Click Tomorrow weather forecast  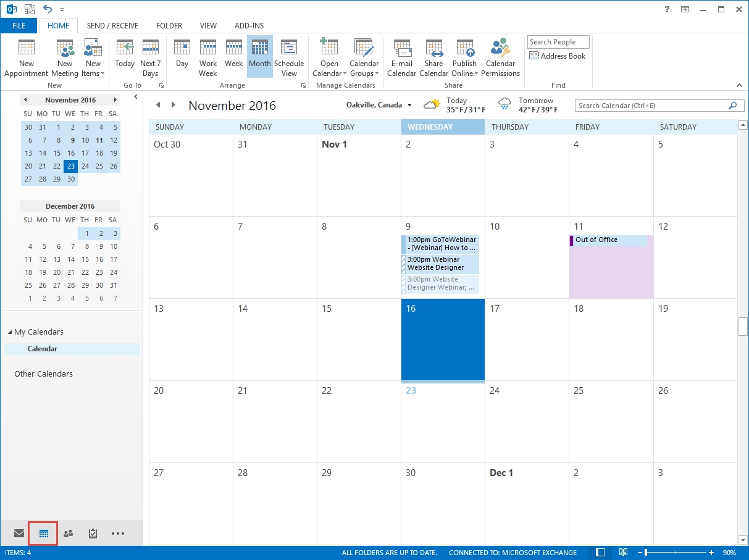[528, 105]
